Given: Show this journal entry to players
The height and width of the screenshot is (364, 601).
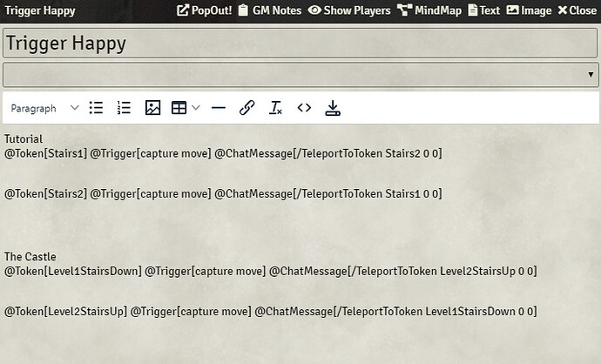Looking at the screenshot, I should point(349,10).
